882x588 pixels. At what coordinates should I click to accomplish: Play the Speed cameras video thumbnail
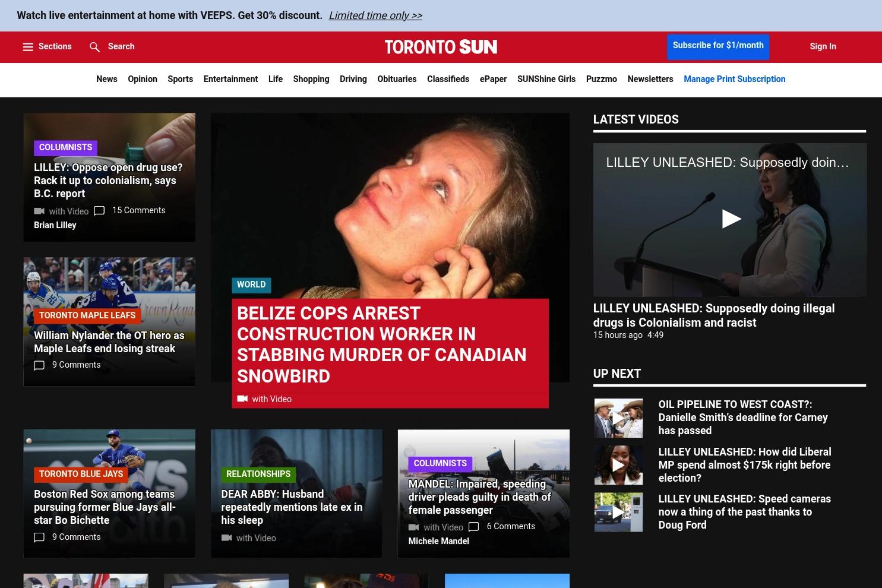[x=618, y=512]
